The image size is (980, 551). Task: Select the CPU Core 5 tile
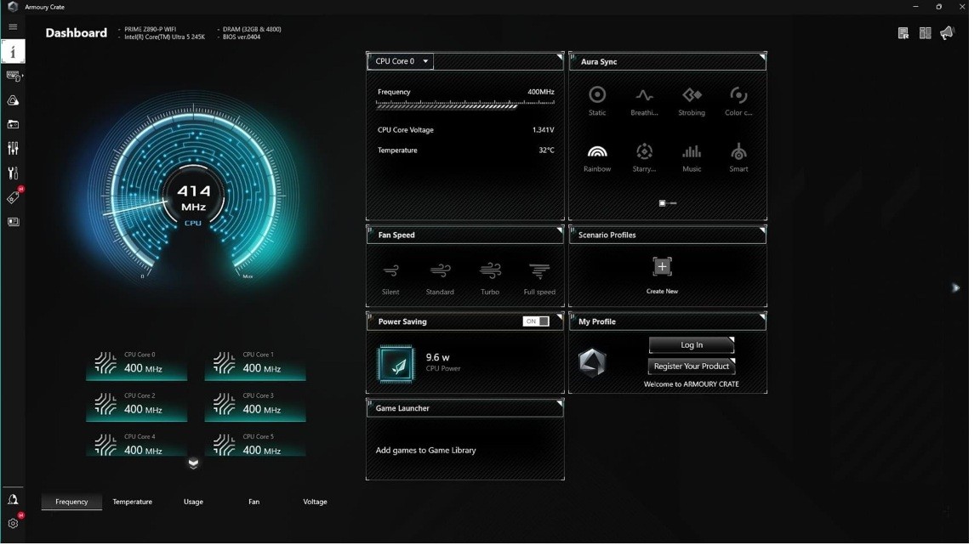pyautogui.click(x=255, y=444)
